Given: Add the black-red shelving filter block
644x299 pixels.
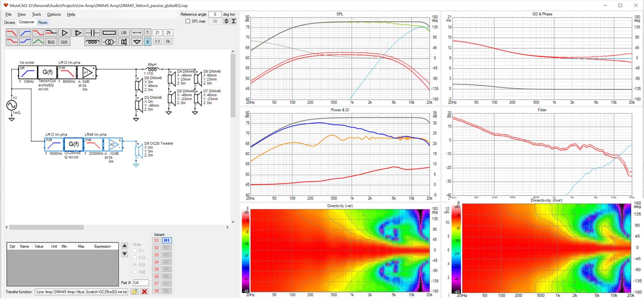Looking at the screenshot, I should [51, 33].
